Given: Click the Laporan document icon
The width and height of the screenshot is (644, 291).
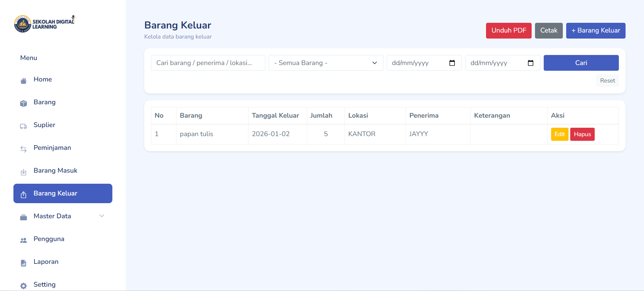Looking at the screenshot, I should [23, 263].
